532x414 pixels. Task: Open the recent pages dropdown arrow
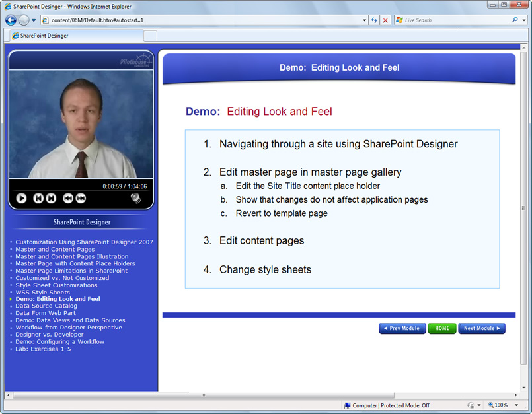[x=34, y=20]
